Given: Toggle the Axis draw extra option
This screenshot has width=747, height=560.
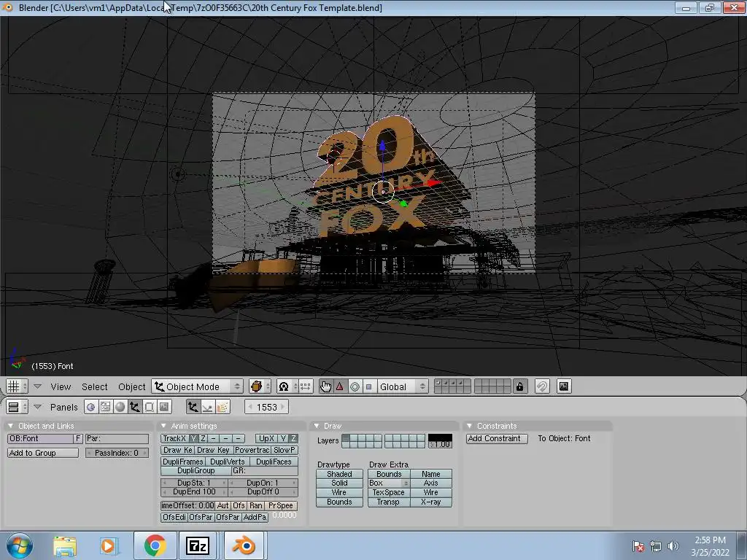Looking at the screenshot, I should click(430, 483).
